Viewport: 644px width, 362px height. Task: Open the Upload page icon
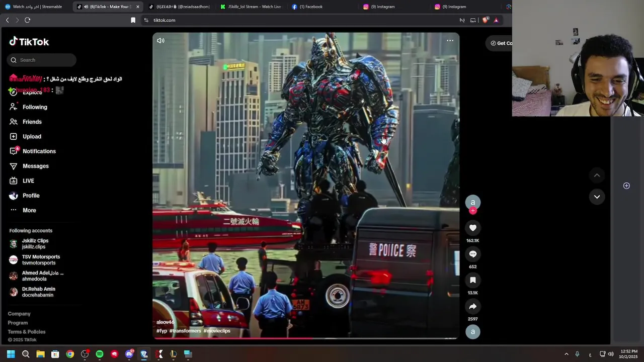[13, 136]
